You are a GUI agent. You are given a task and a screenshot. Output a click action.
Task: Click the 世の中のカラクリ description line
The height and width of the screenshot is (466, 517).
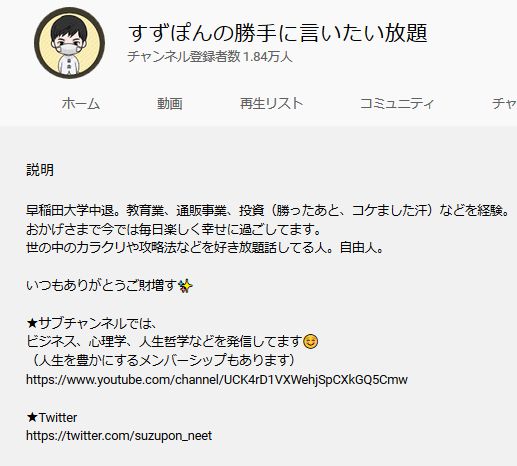click(205, 248)
